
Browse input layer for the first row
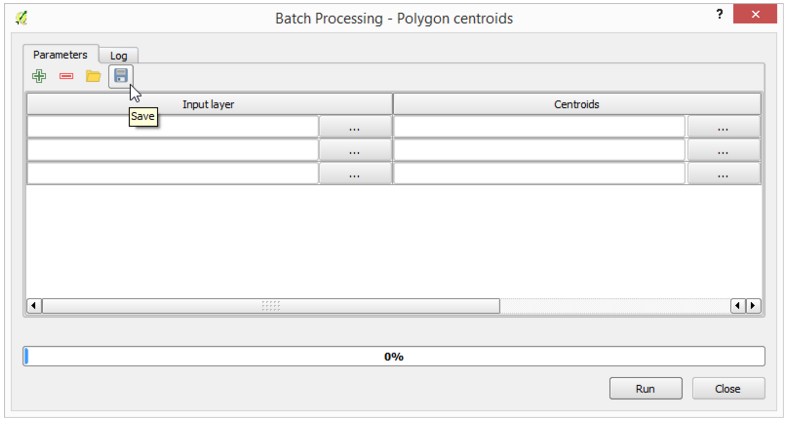tap(354, 127)
